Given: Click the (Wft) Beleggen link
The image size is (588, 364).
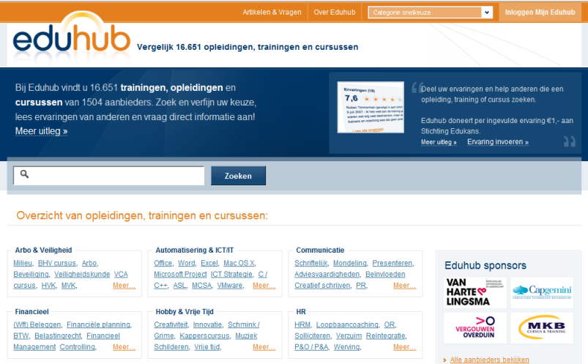Looking at the screenshot, I should click(37, 324).
